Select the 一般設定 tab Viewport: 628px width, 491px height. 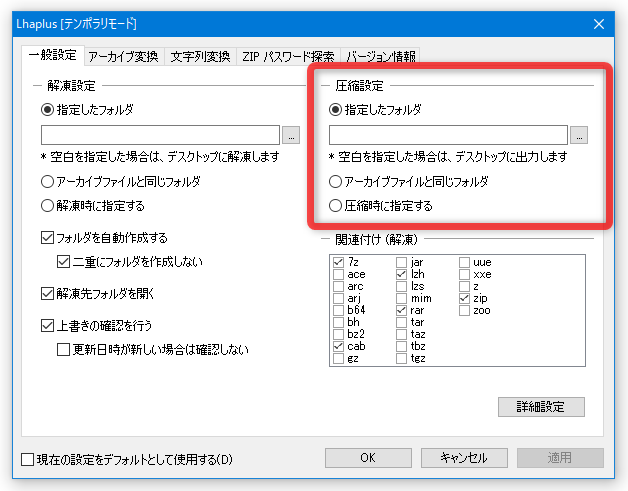coord(52,55)
